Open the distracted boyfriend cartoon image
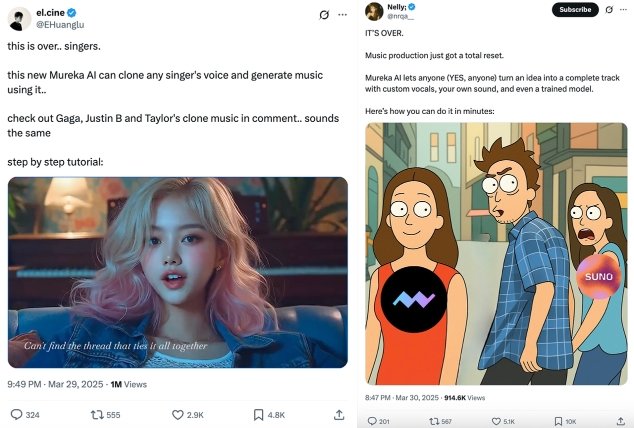The height and width of the screenshot is (428, 634). point(497,254)
